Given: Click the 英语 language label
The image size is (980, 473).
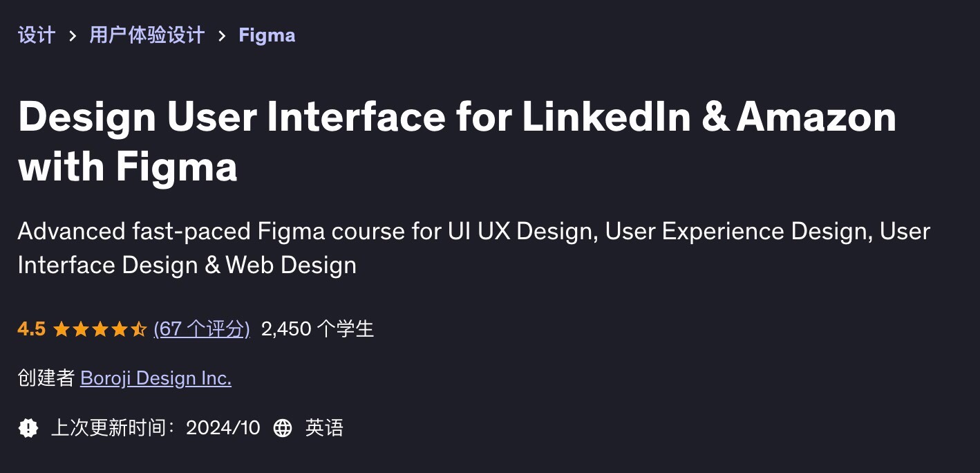Looking at the screenshot, I should (x=324, y=428).
